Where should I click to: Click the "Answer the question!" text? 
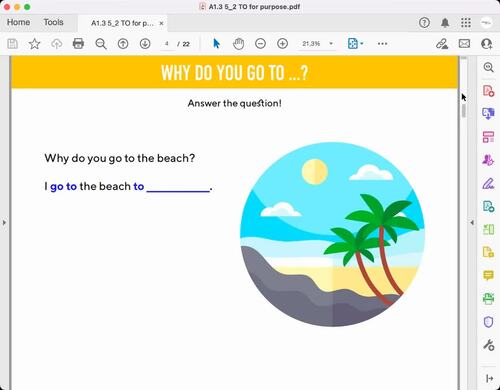click(x=235, y=103)
